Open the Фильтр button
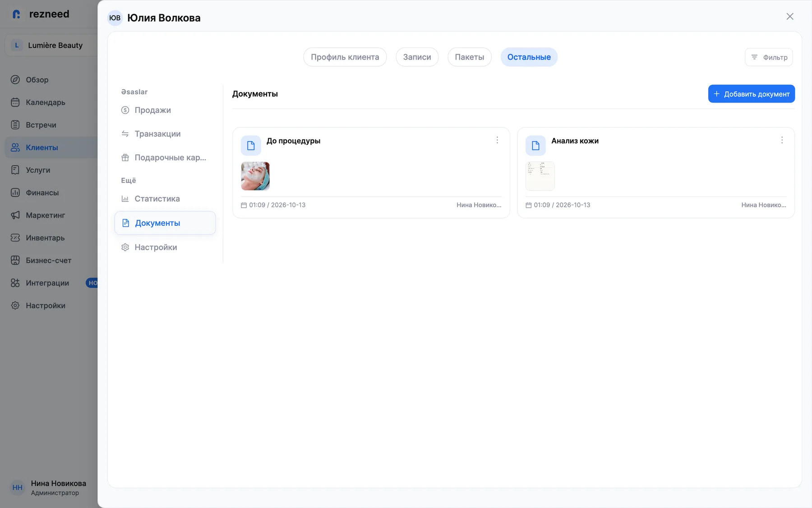This screenshot has height=508, width=812. [769, 57]
